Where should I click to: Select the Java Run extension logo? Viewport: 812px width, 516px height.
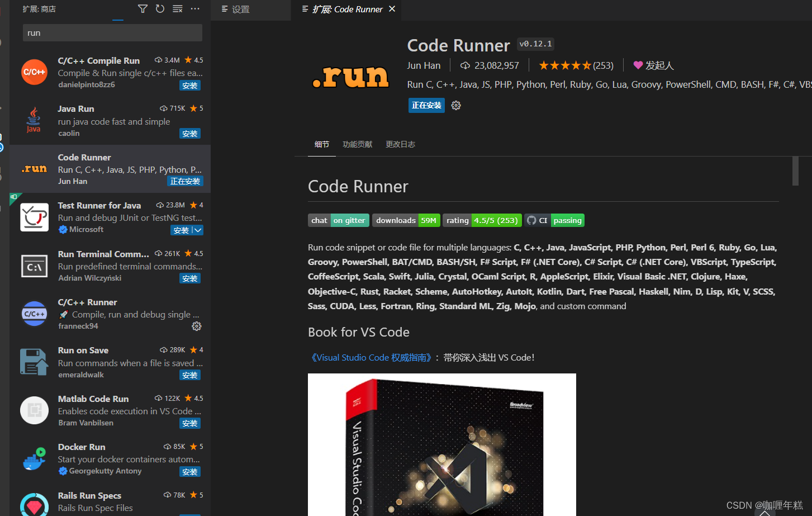point(34,120)
